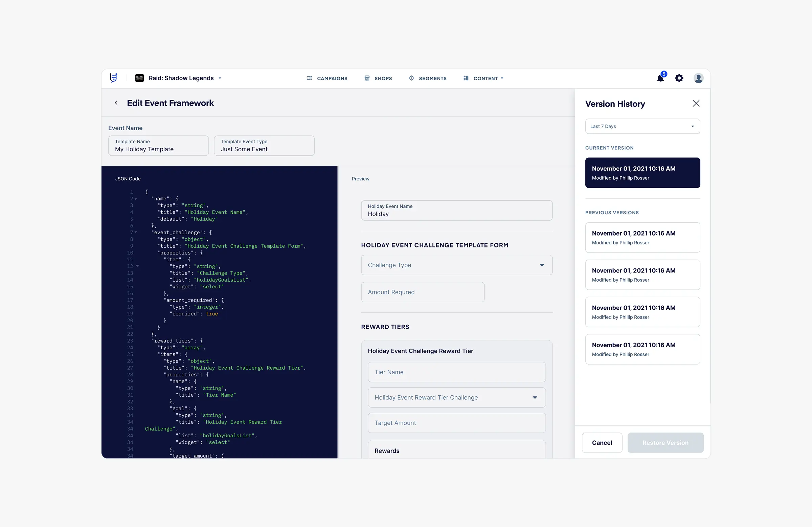812x527 pixels.
Task: Go back using the left arrow icon
Action: (x=116, y=103)
